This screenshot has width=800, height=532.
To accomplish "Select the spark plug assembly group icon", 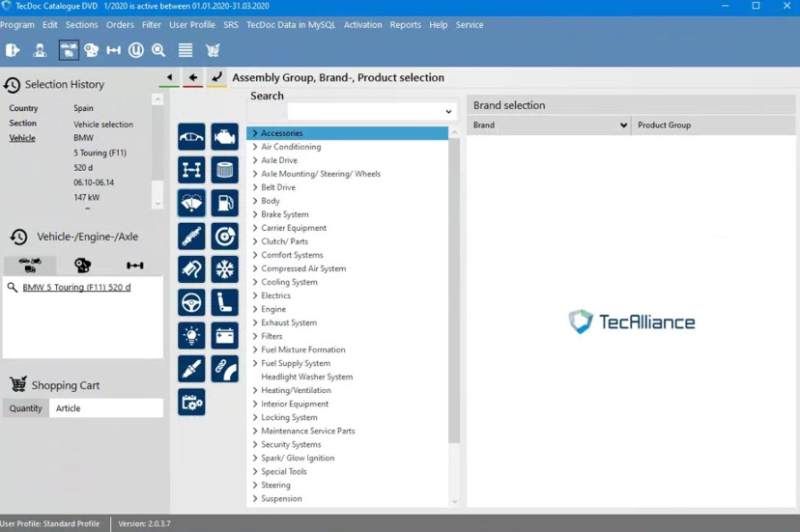I will coord(191,369).
